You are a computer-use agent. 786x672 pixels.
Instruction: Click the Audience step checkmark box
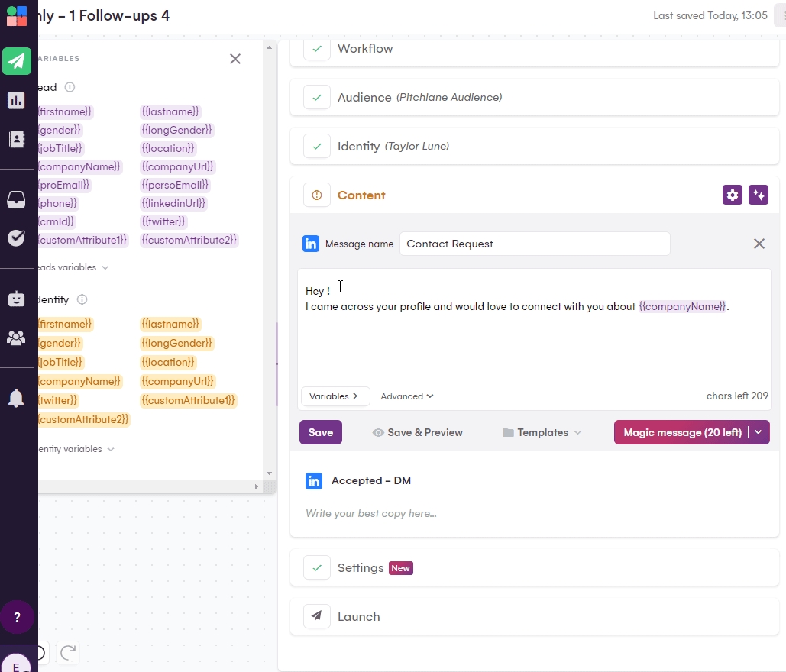click(x=317, y=98)
